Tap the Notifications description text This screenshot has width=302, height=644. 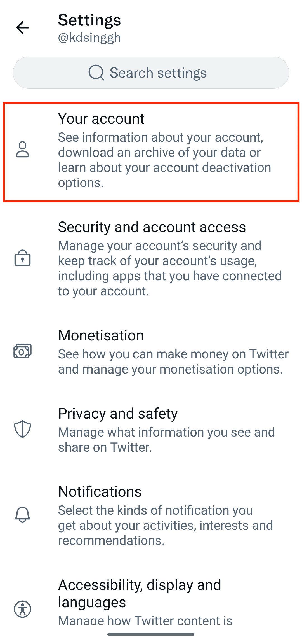tap(165, 525)
